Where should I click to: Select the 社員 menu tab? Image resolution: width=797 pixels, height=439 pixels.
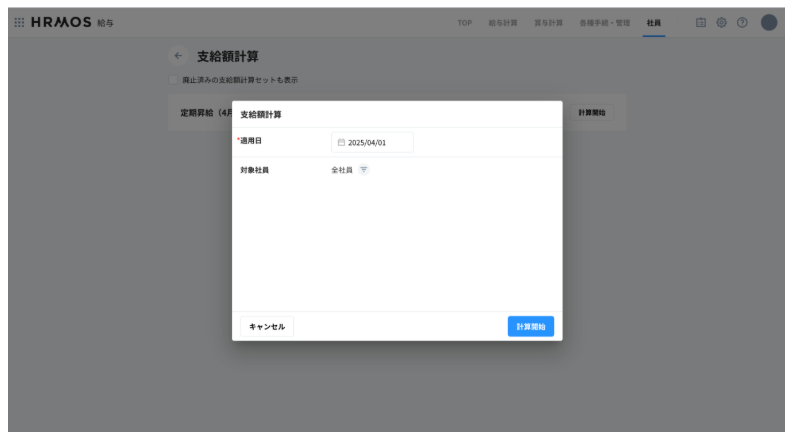(653, 23)
